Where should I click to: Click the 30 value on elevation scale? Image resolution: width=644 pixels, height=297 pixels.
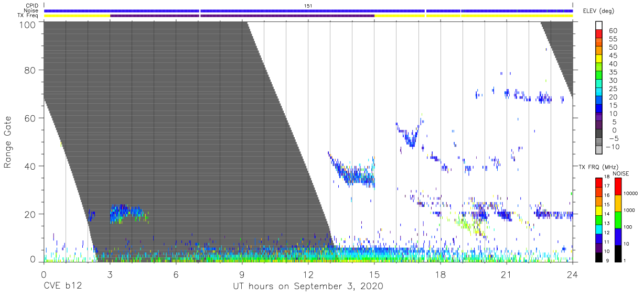[613, 80]
